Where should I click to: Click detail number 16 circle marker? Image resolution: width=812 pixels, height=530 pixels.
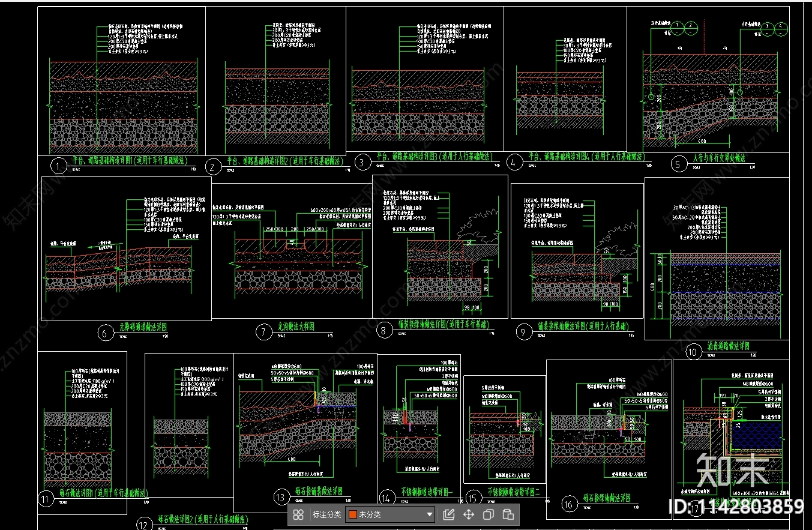click(x=568, y=505)
